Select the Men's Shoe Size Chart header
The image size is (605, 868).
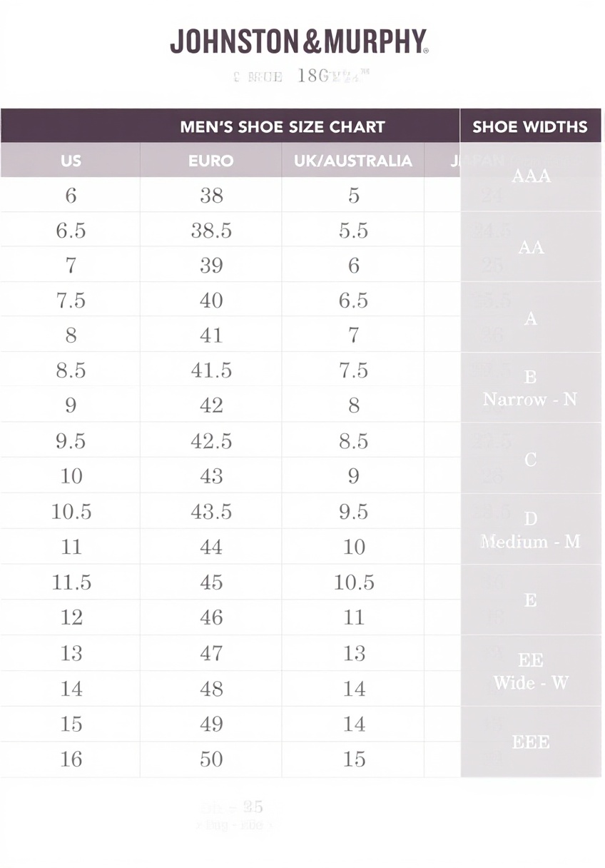coord(283,127)
